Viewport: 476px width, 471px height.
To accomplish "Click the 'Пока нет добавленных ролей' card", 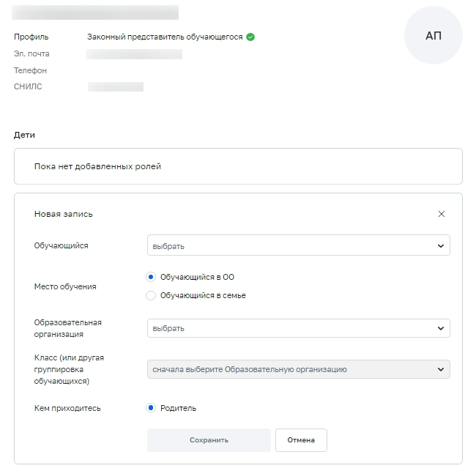I will click(238, 166).
